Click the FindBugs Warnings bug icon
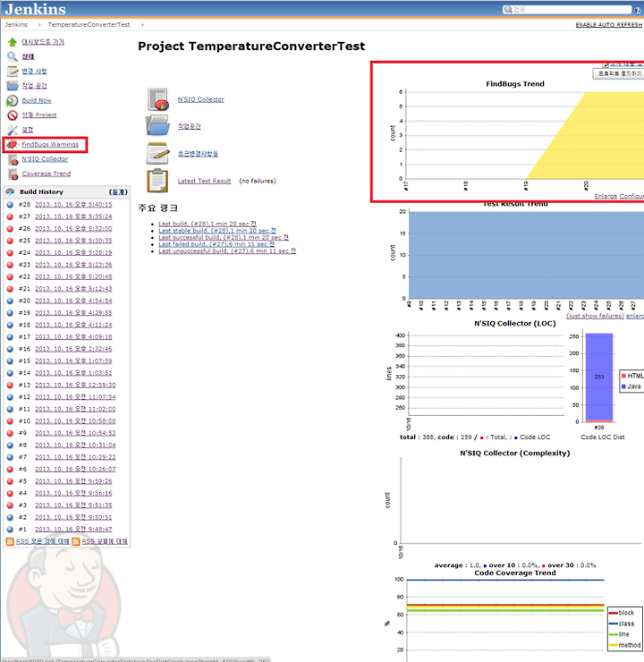Viewport: 644px width, 662px height. [x=13, y=144]
